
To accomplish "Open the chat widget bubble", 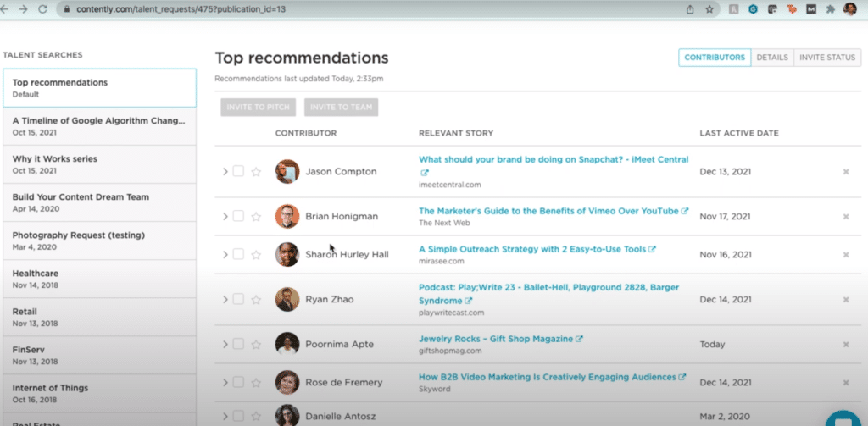I will click(x=843, y=418).
